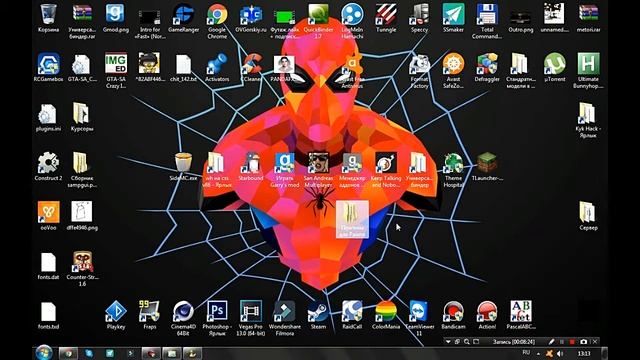Launch Tunngle shortcut
This screenshot has height=360, width=640.
386,18
